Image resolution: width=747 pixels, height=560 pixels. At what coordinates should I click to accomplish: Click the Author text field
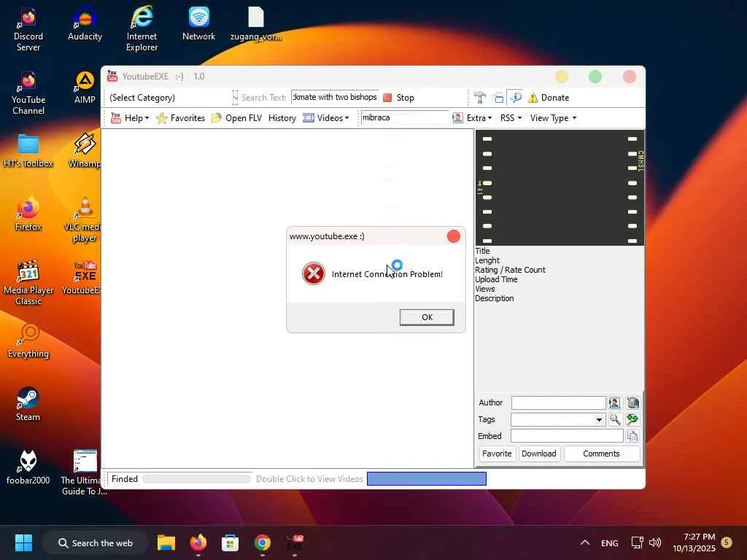coord(558,402)
